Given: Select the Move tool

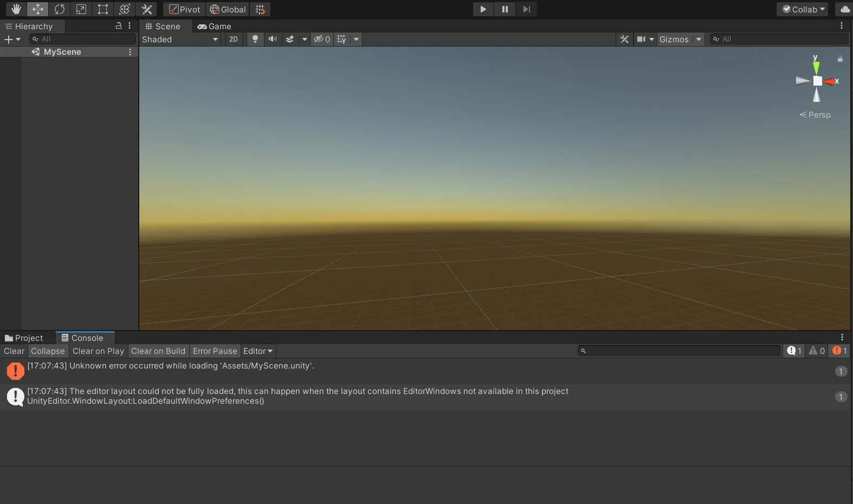Looking at the screenshot, I should click(38, 9).
